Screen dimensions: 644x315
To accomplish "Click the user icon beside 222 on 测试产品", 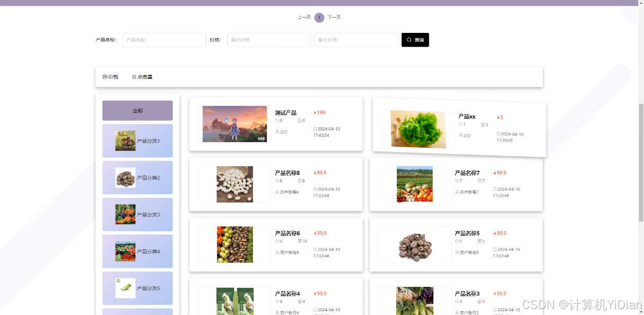I will [x=277, y=132].
